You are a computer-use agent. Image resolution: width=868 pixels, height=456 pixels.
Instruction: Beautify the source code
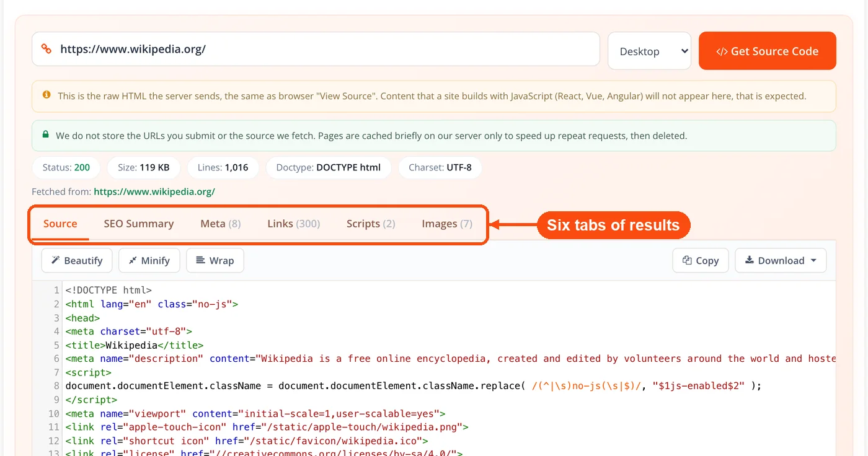tap(77, 260)
